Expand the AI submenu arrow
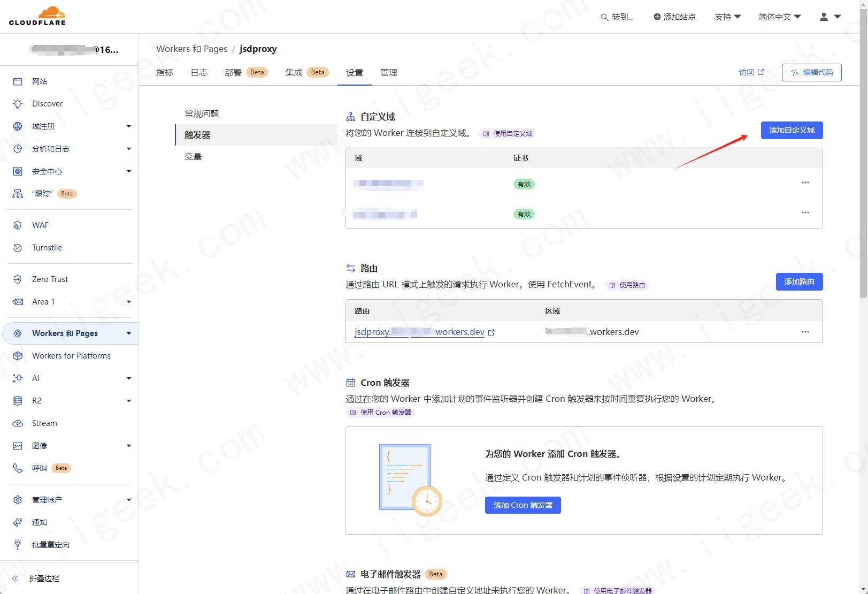The height and width of the screenshot is (594, 868). point(129,378)
